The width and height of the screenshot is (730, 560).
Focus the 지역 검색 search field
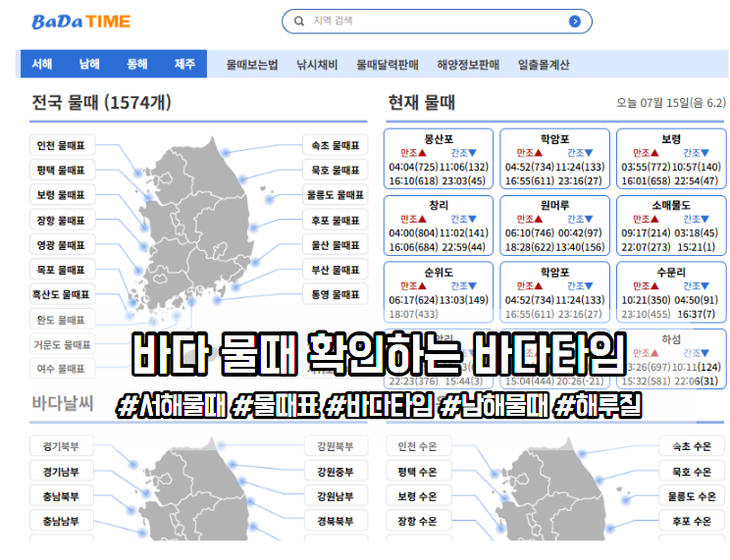tap(437, 21)
